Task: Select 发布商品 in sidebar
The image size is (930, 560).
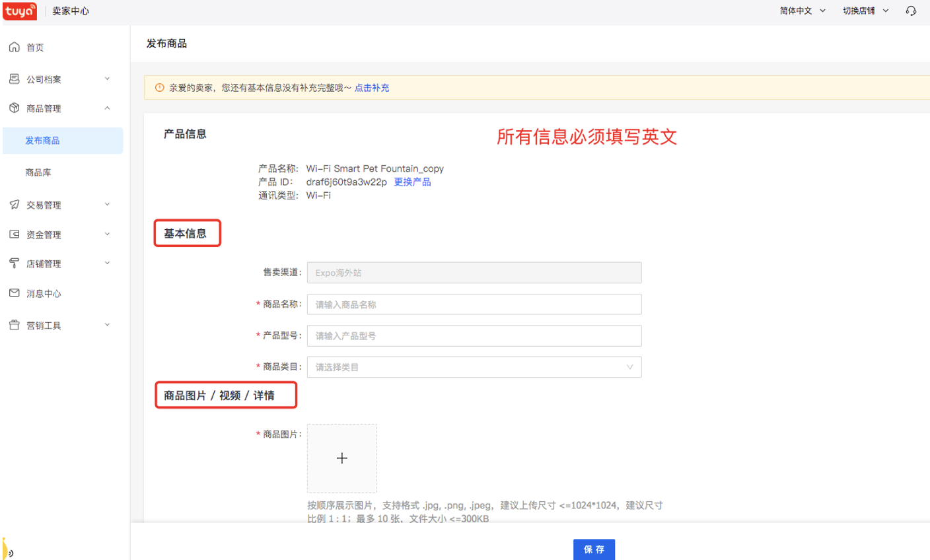Action: tap(63, 141)
